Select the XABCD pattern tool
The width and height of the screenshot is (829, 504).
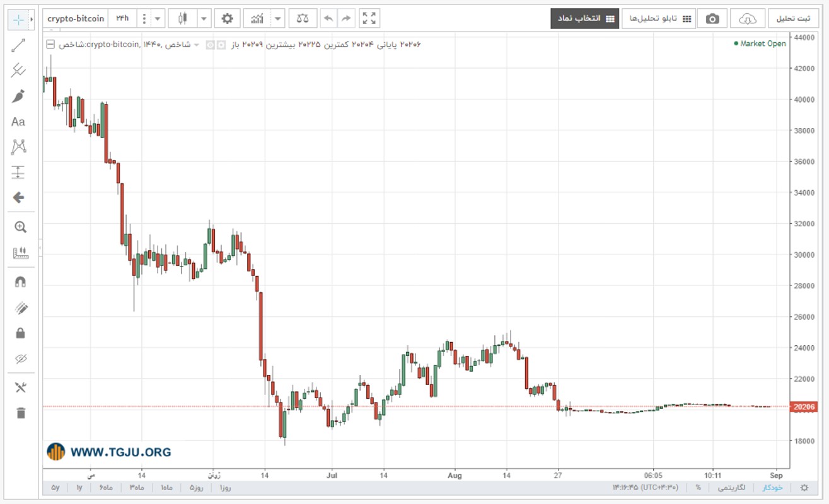pyautogui.click(x=18, y=147)
